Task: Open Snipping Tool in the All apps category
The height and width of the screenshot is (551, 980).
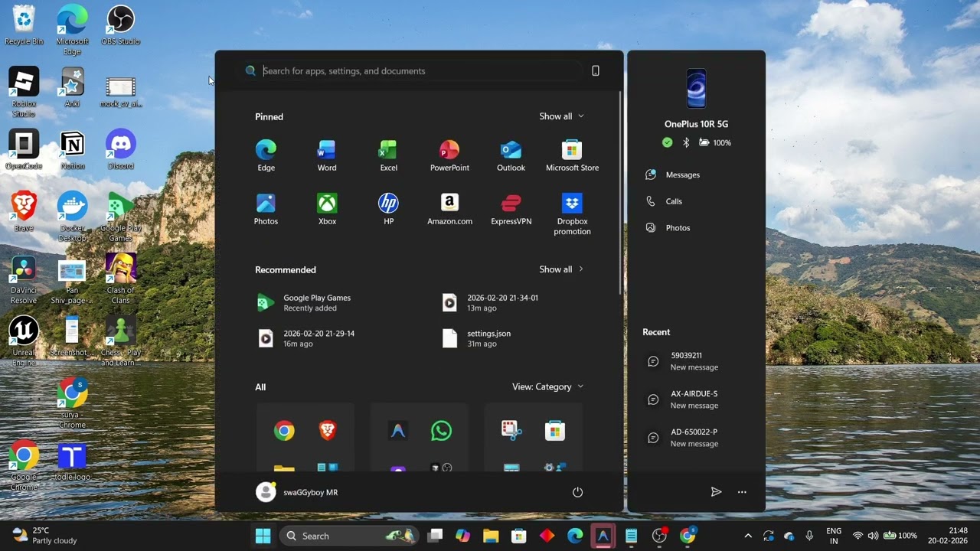Action: point(511,431)
